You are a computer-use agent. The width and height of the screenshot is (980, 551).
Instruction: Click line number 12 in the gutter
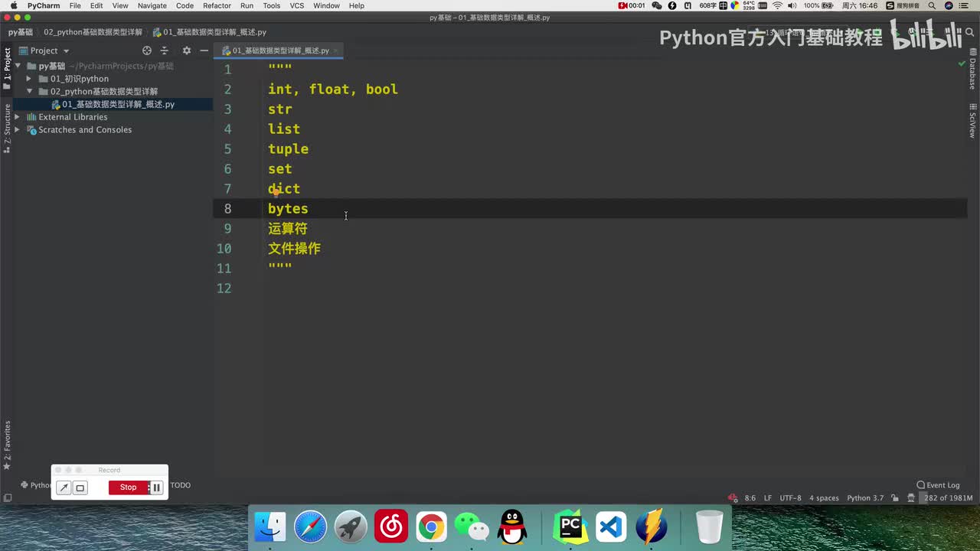click(224, 289)
